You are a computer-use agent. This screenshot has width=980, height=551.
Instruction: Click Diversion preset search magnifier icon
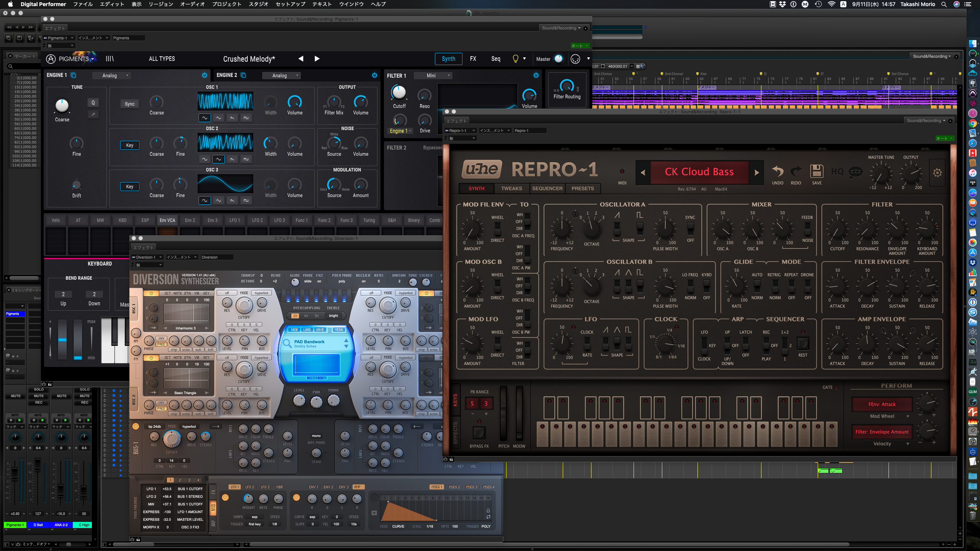click(x=287, y=343)
